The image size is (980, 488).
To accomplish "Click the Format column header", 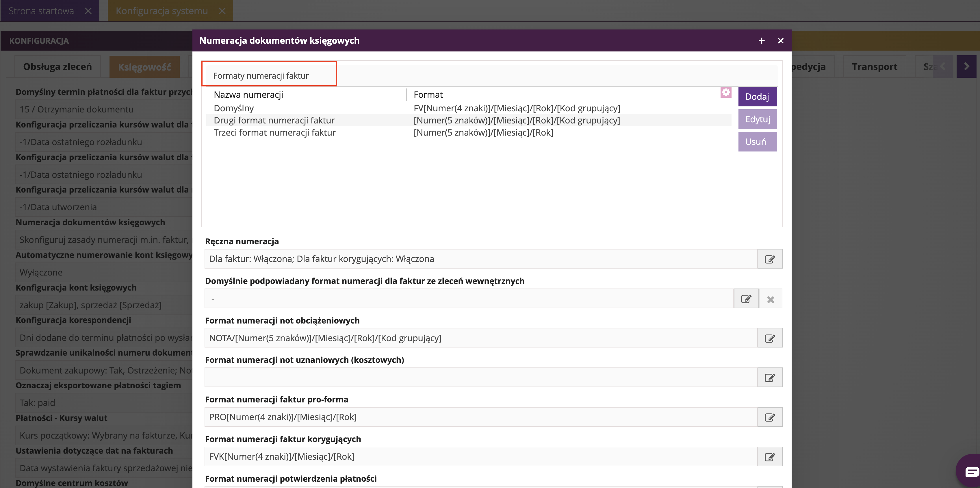I will tap(428, 95).
